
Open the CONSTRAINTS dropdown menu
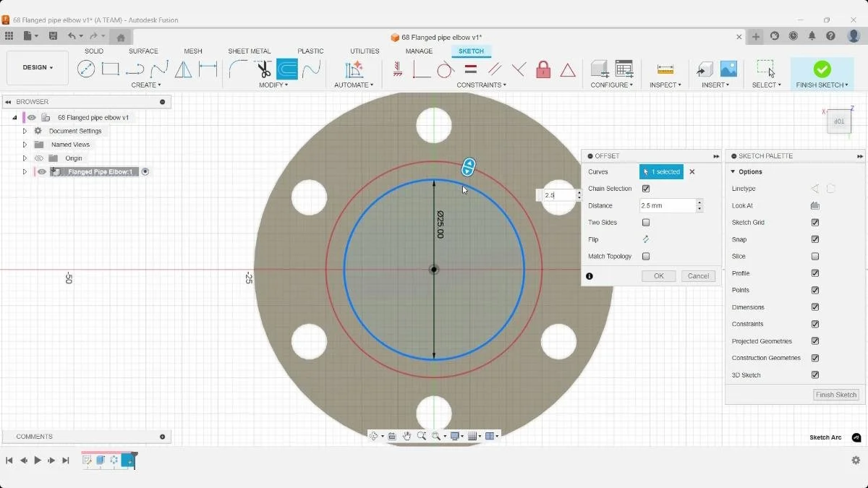tap(482, 85)
